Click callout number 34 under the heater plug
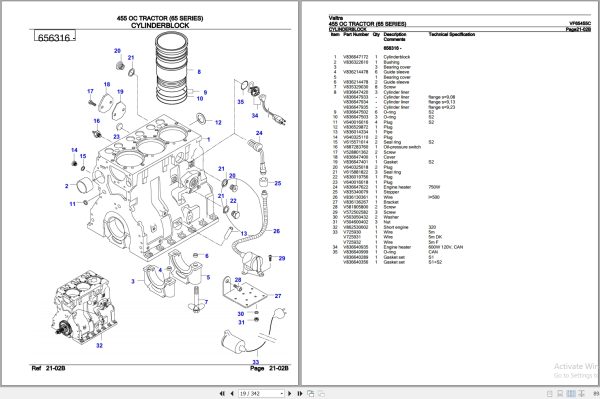Image resolution: width=600 pixels, height=399 pixels. click(x=255, y=115)
